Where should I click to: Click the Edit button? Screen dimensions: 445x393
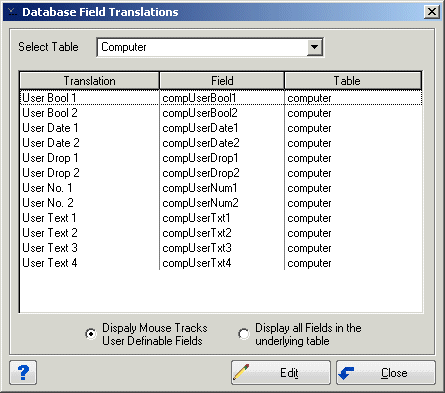point(281,372)
